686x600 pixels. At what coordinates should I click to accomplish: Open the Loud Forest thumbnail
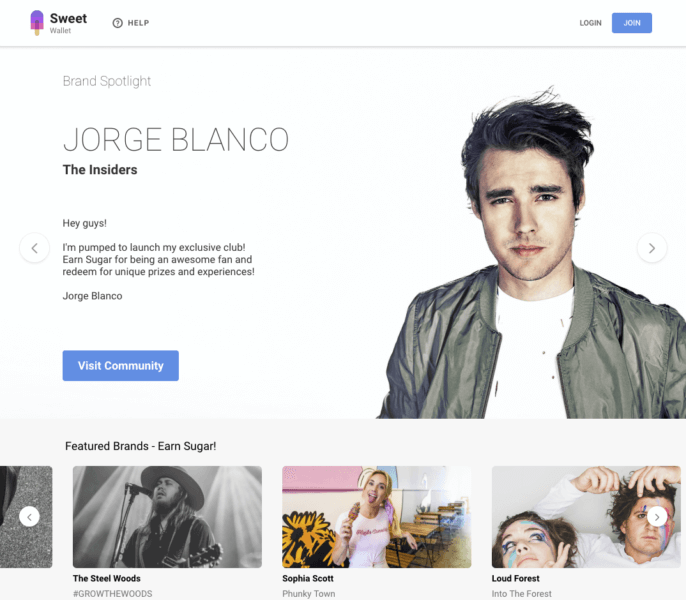pos(586,517)
